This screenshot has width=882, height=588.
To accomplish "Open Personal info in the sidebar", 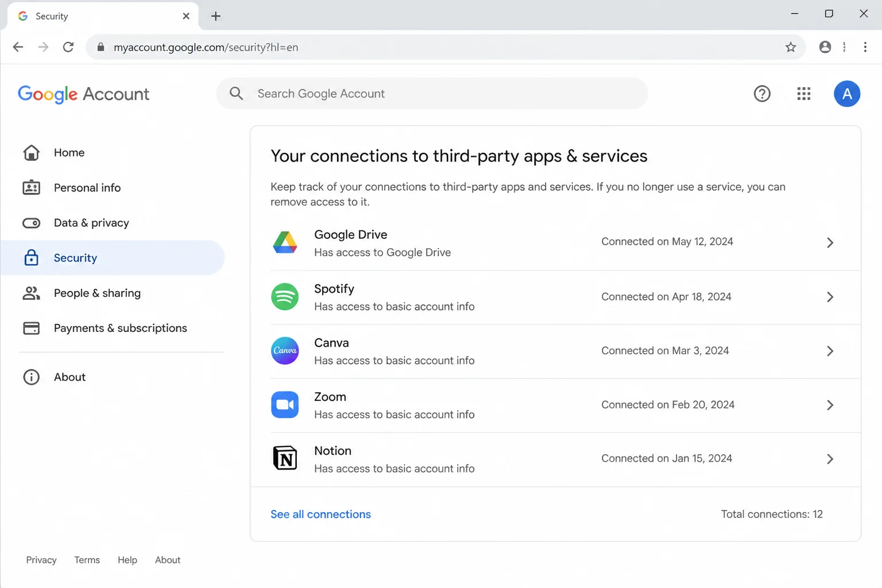I will tap(113, 187).
